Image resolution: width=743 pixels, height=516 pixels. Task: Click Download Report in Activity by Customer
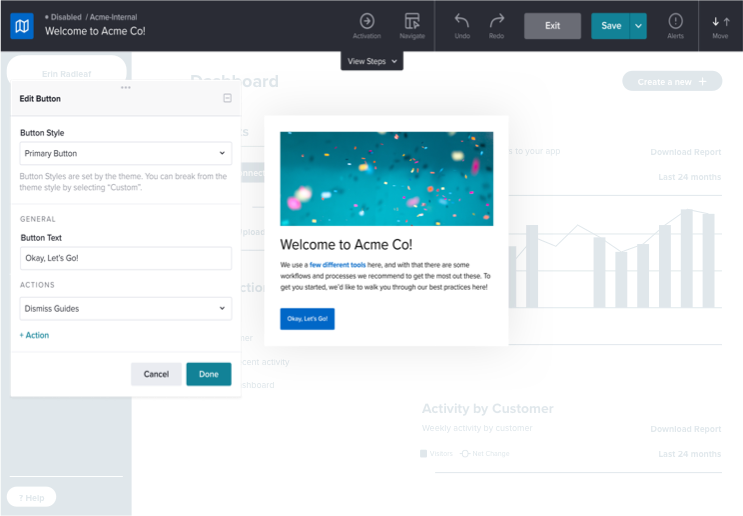tap(686, 429)
